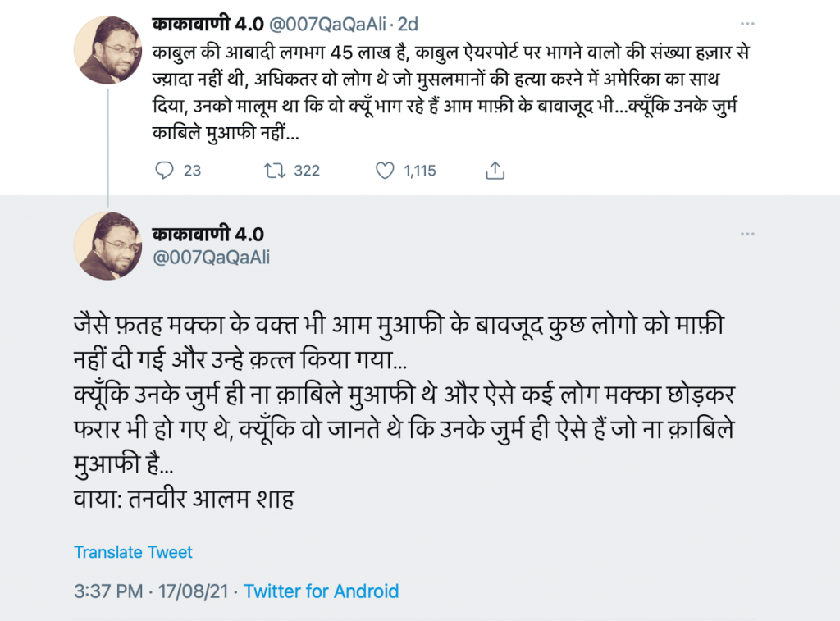
Task: Reply to the first tweet via speech bubble icon
Action: (165, 171)
